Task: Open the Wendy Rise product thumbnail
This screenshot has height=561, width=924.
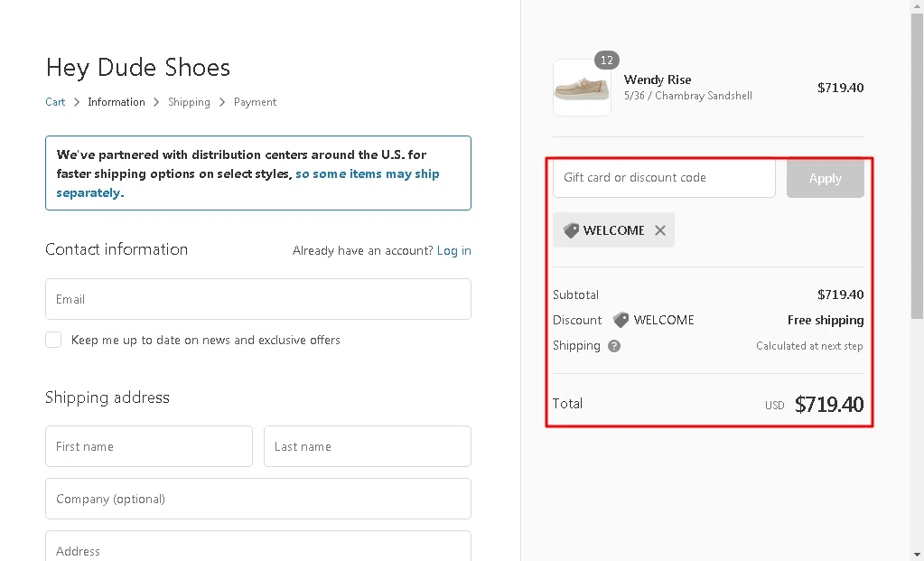Action: (x=582, y=89)
